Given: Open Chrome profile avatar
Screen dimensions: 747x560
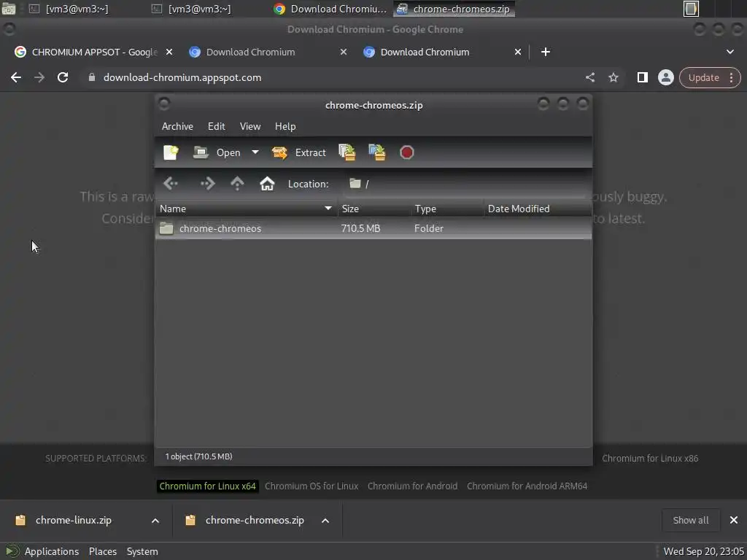Looking at the screenshot, I should (665, 77).
